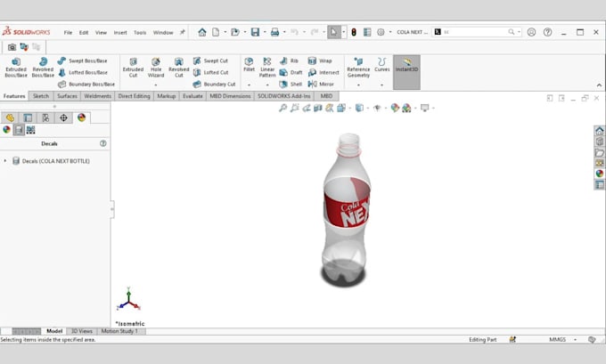Switch to the Weldments tab
This screenshot has width=606, height=364.
(x=97, y=96)
